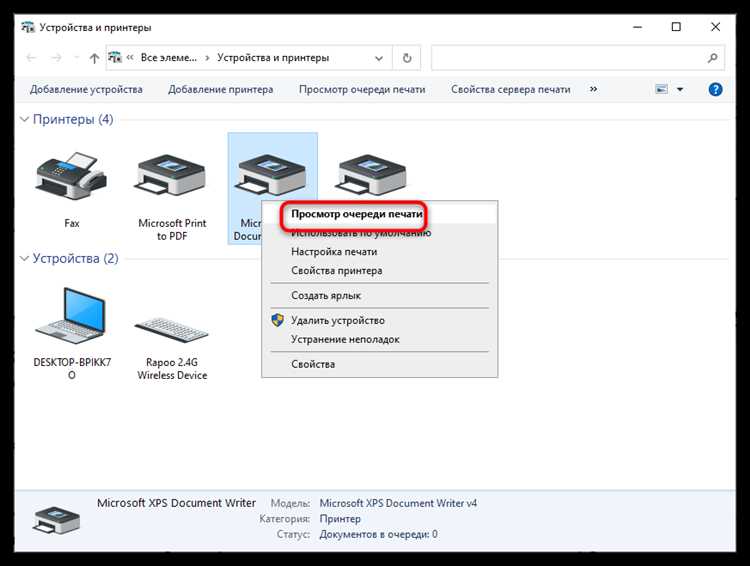Go forward with the forward arrow
This screenshot has width=750, height=566.
tap(56, 58)
